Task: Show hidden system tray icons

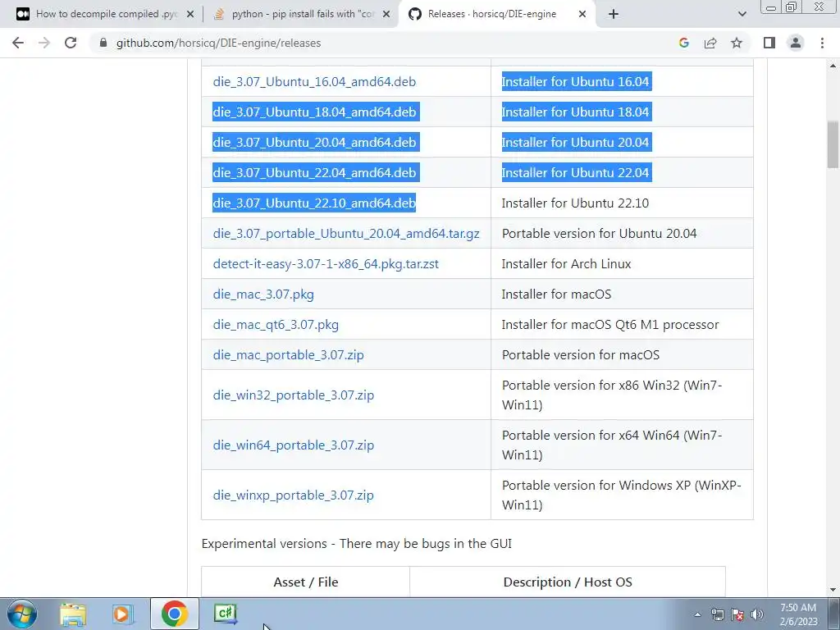Action: (x=697, y=614)
